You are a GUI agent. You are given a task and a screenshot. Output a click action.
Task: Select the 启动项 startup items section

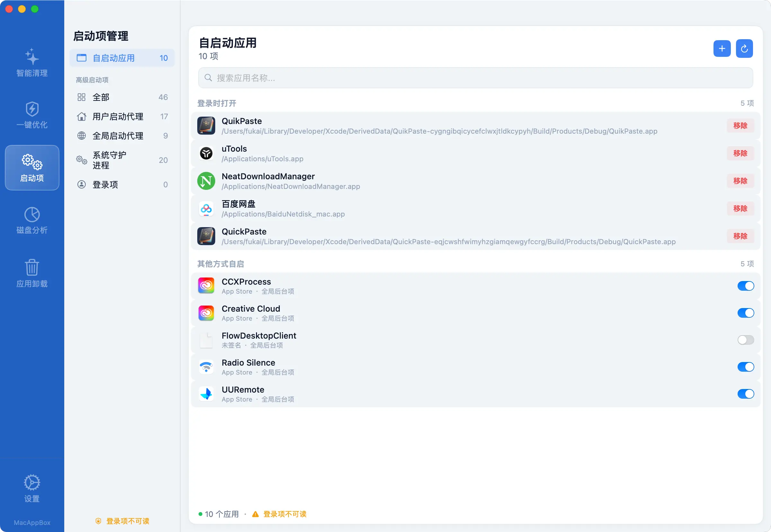[x=32, y=168]
